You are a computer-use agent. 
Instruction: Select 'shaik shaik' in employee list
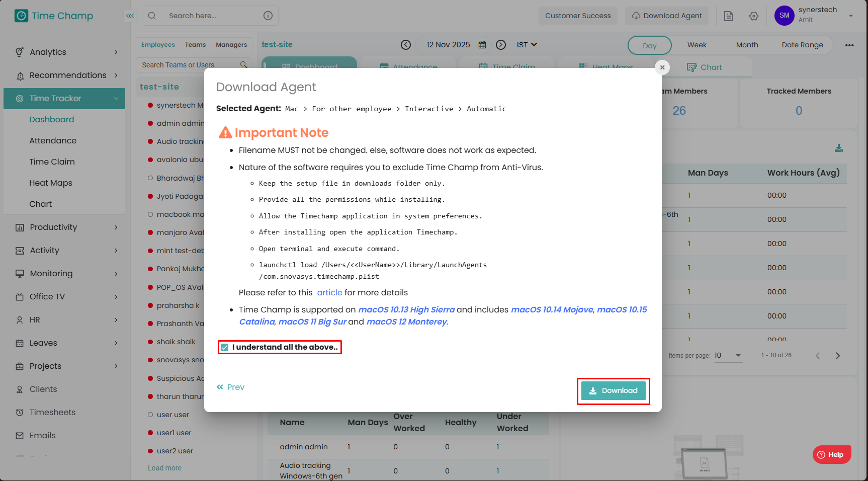pyautogui.click(x=176, y=342)
